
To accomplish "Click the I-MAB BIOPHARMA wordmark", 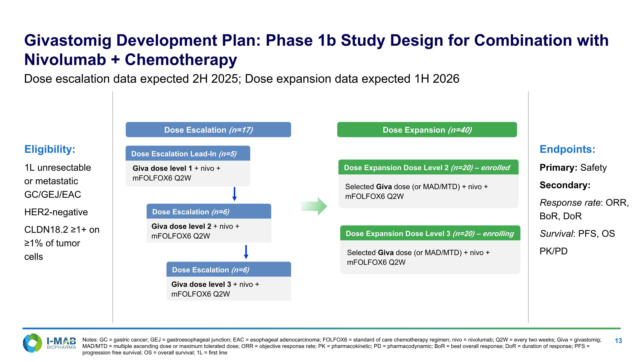I will coord(61,343).
